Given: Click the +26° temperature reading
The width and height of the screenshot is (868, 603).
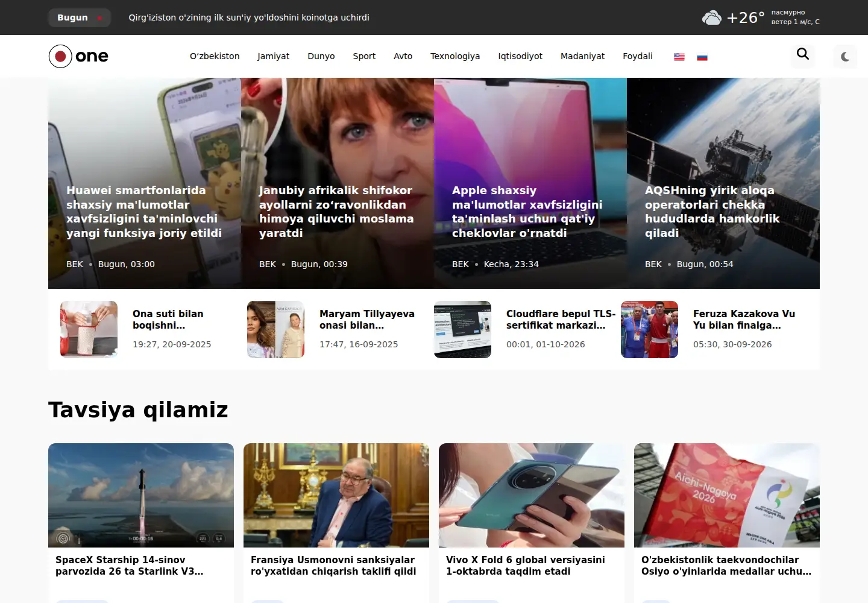Looking at the screenshot, I should coord(746,17).
